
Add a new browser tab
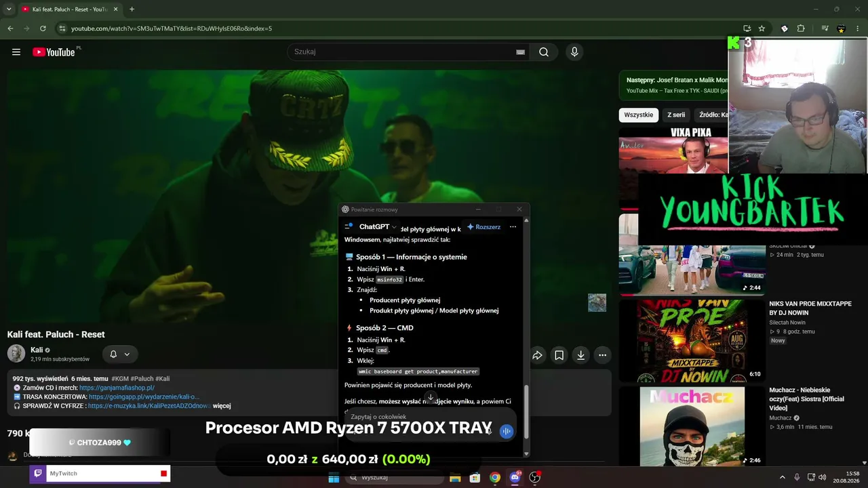point(132,9)
